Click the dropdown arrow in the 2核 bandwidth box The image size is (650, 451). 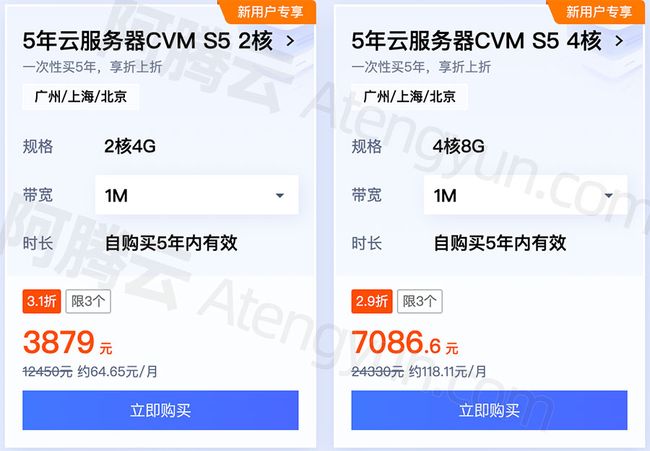(280, 195)
